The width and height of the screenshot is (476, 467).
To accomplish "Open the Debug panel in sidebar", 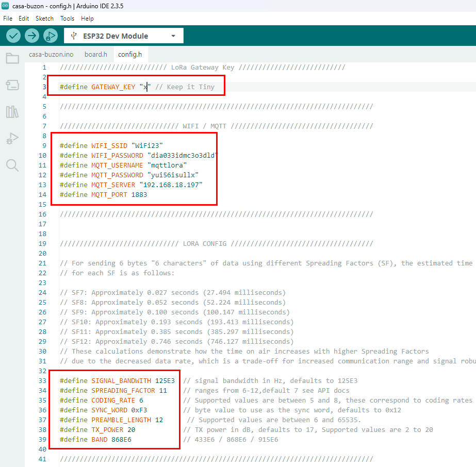I will pyautogui.click(x=12, y=138).
